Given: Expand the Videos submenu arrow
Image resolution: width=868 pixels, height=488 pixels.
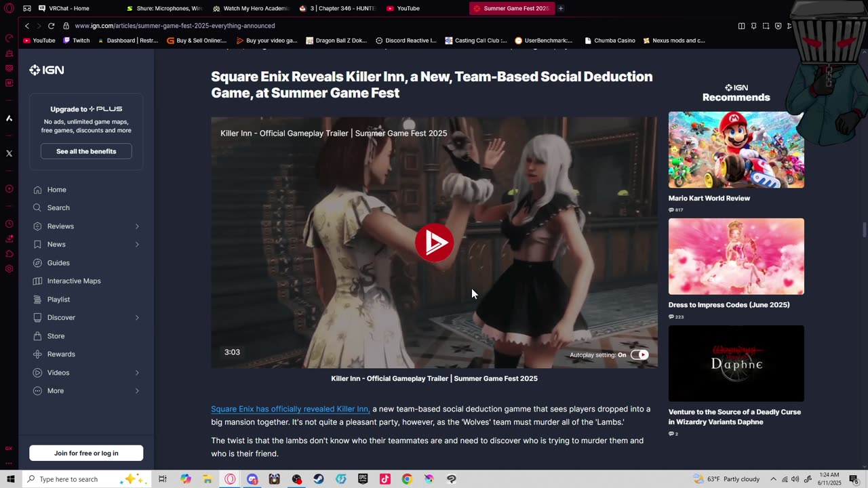Looking at the screenshot, I should coord(137,373).
